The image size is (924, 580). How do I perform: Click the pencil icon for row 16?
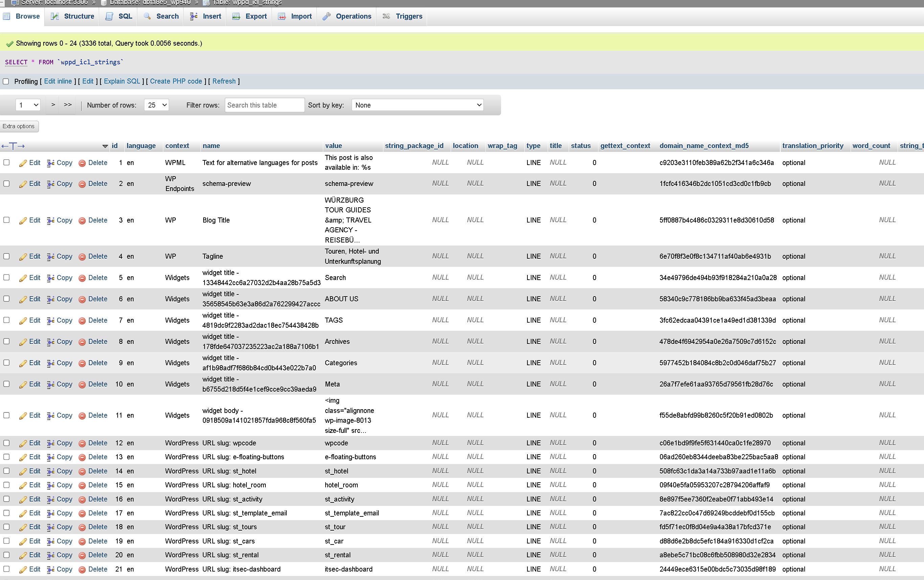point(23,500)
